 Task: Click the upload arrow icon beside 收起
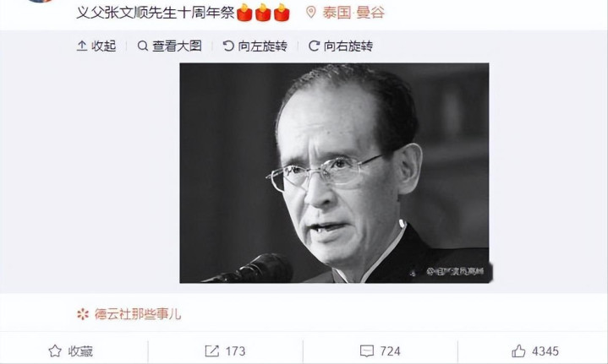(82, 46)
